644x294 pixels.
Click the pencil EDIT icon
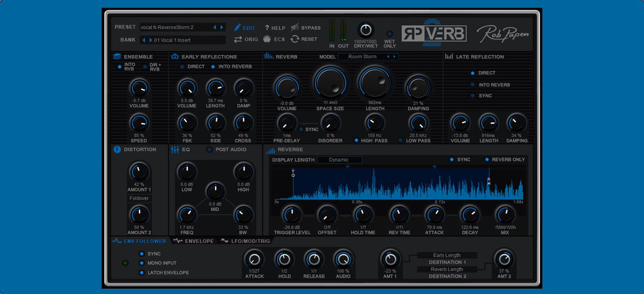238,27
